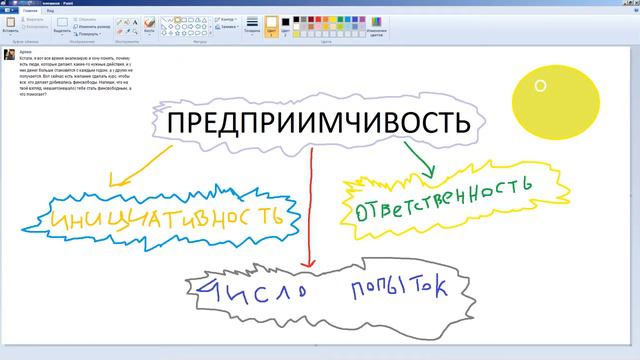Choose the Oval shape
Screen dimensions: 640x360
click(x=178, y=20)
